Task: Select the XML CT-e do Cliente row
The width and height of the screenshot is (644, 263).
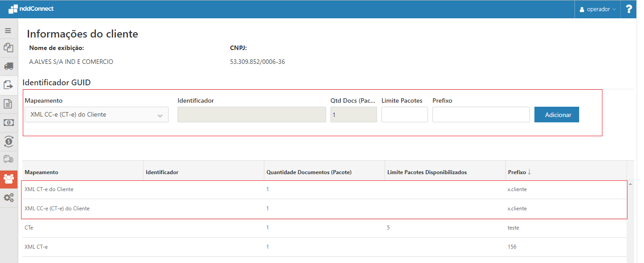Action: (x=49, y=189)
